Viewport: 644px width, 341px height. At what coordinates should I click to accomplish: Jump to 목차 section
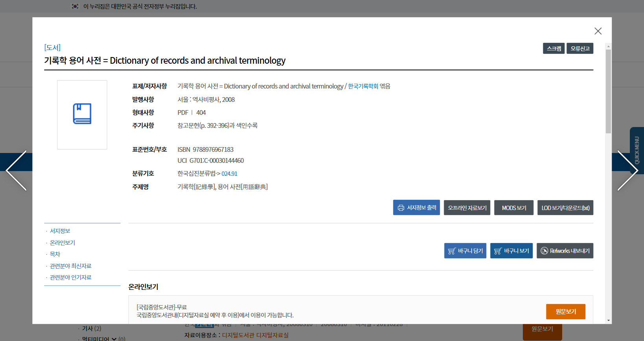55,254
